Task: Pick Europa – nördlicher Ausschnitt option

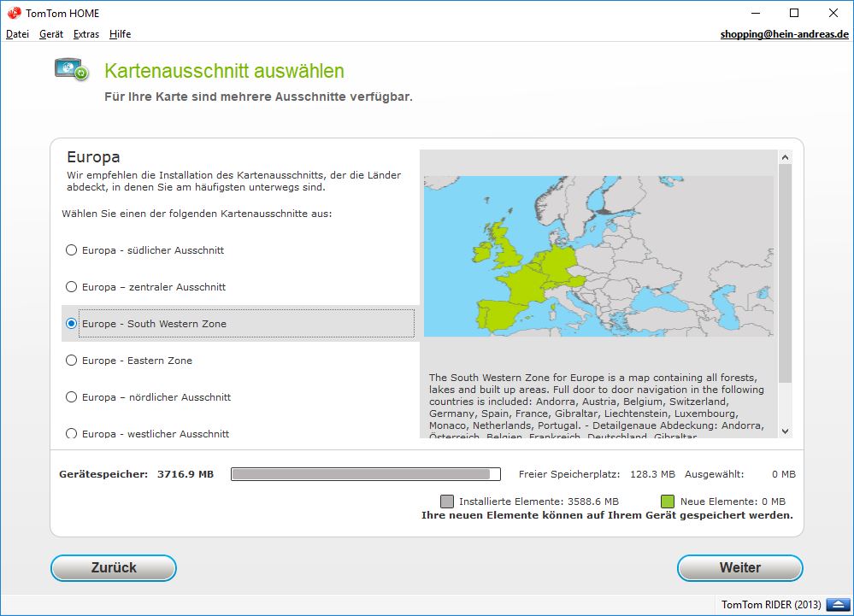Action: 72,397
